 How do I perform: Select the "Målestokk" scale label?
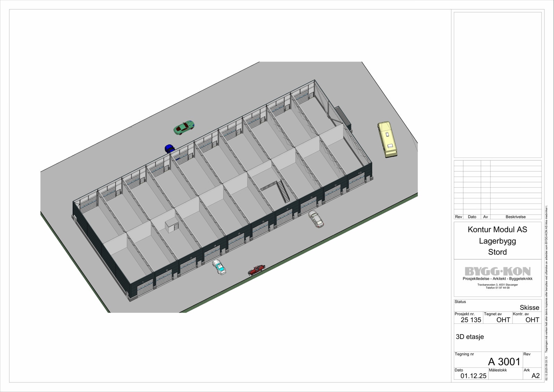point(498,370)
